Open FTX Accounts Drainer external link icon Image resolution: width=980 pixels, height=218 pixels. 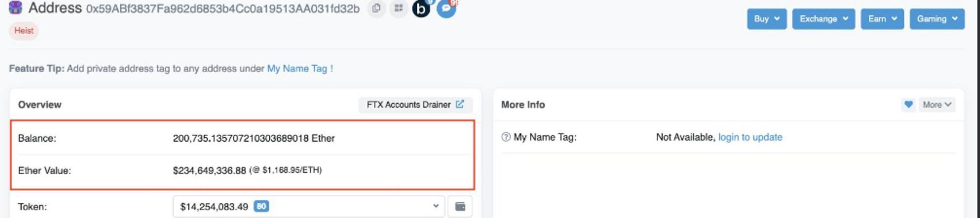click(460, 104)
